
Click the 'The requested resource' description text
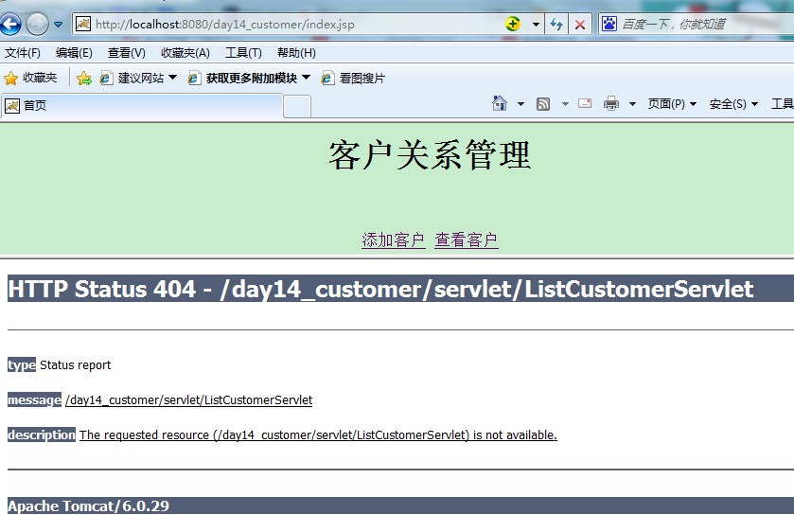[x=318, y=434]
